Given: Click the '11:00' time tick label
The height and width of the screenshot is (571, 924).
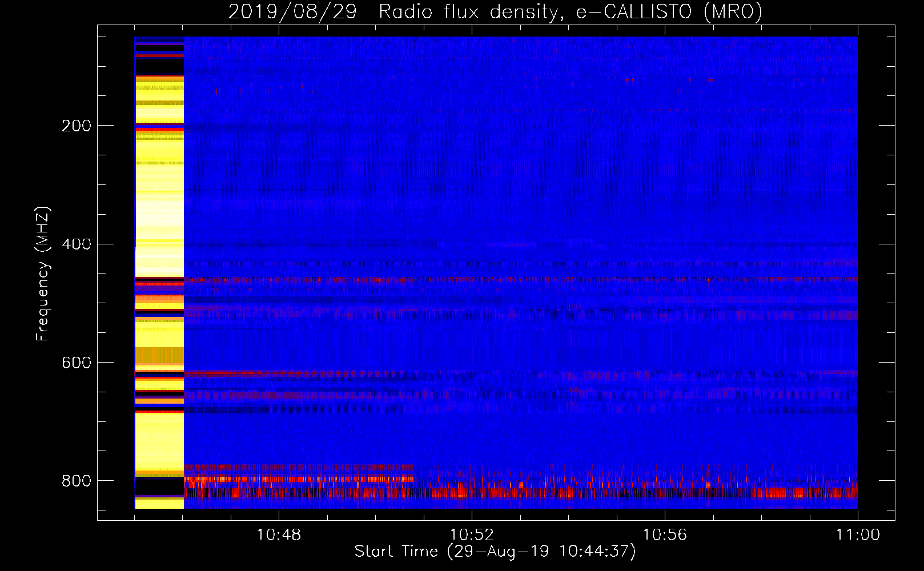Looking at the screenshot, I should tap(858, 534).
